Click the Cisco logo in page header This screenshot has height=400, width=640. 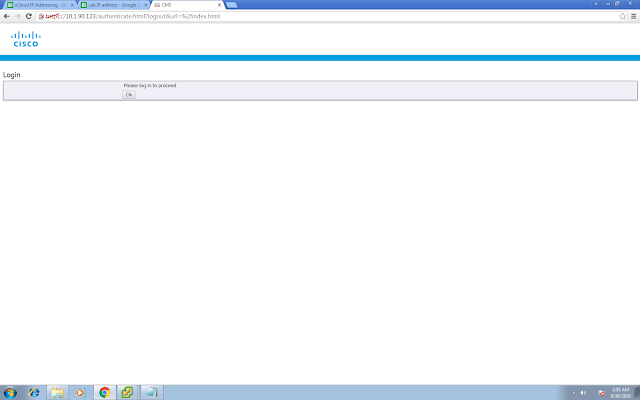(26, 39)
